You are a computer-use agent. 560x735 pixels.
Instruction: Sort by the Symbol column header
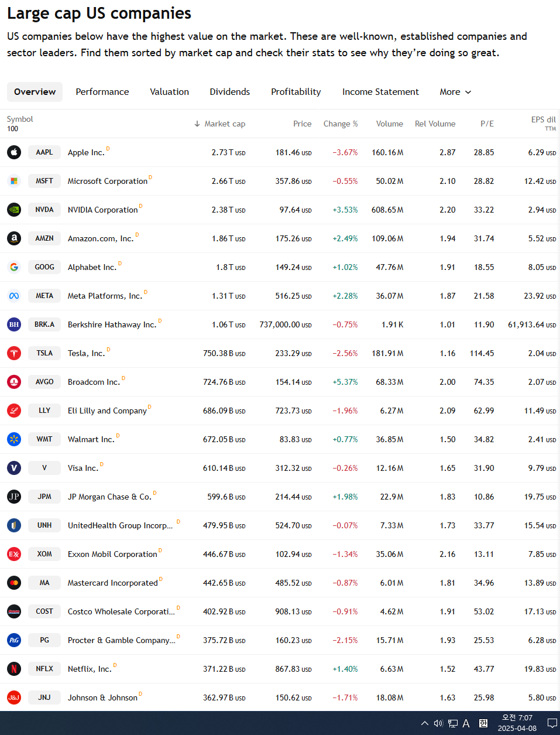point(20,119)
